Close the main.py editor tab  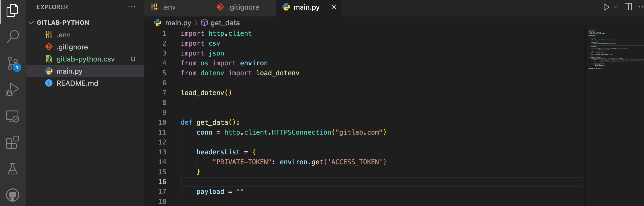334,7
